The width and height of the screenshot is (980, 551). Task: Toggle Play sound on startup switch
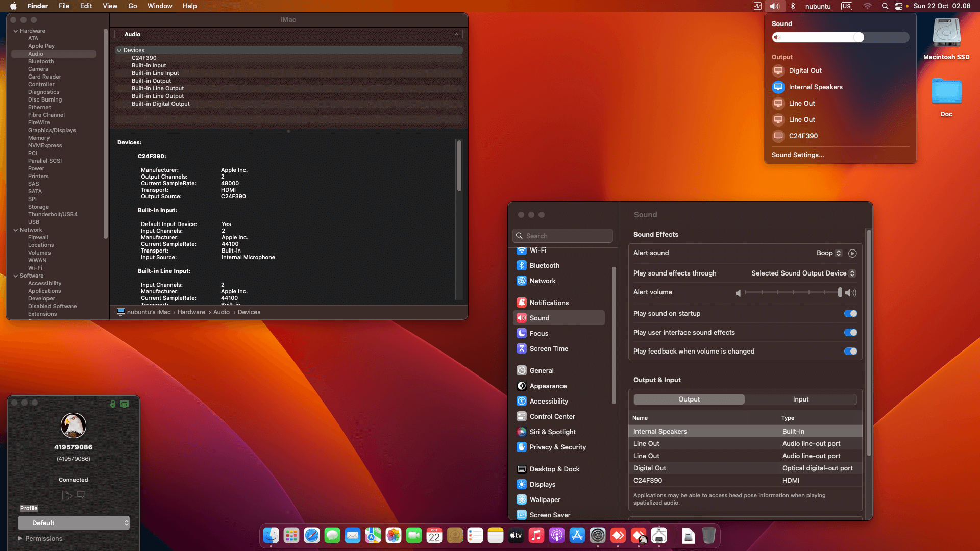pyautogui.click(x=850, y=314)
